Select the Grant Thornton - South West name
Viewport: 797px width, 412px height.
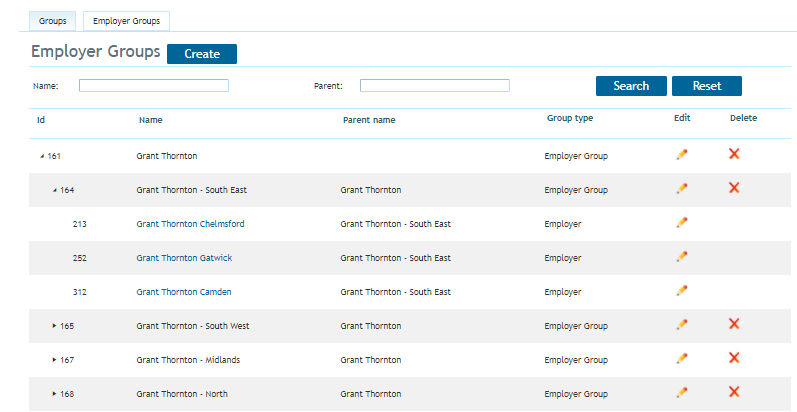[193, 326]
